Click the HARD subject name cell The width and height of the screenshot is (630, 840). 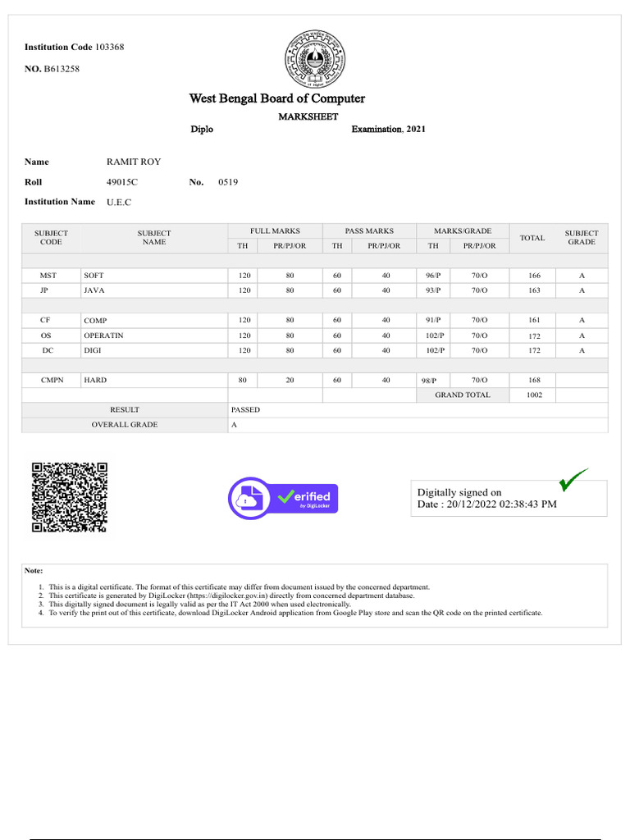click(x=154, y=380)
